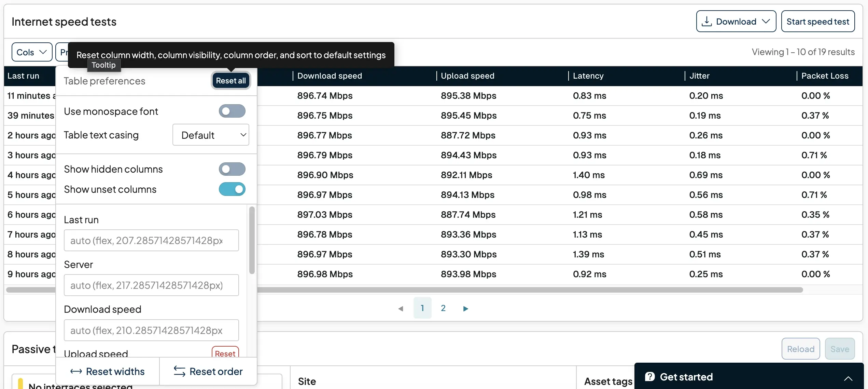
Task: Click the Get started help icon
Action: tap(650, 376)
